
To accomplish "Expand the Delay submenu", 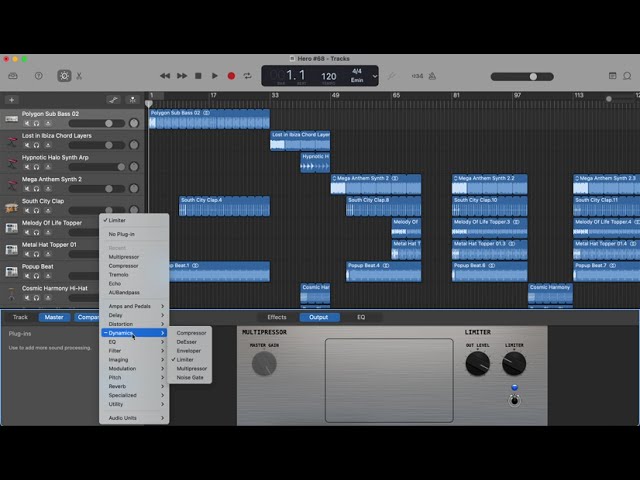I will pos(134,315).
